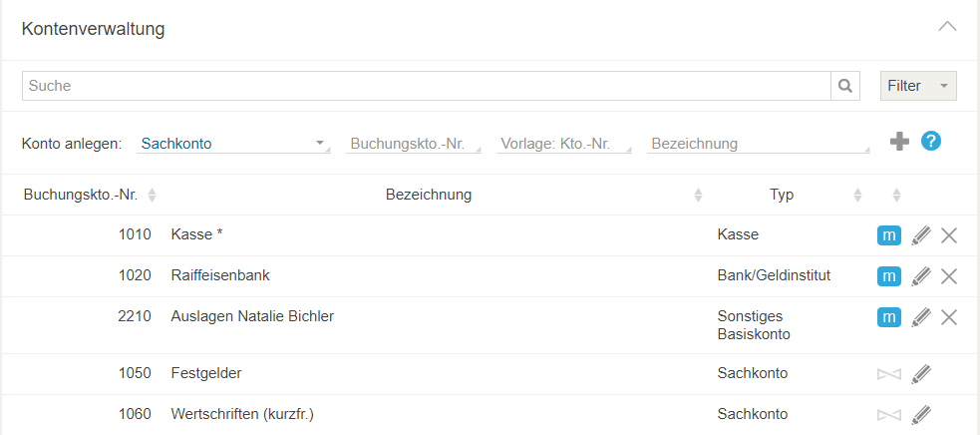This screenshot has width=980, height=435.
Task: Remove the Auslagen Natalie Bichler account
Action: tap(949, 317)
